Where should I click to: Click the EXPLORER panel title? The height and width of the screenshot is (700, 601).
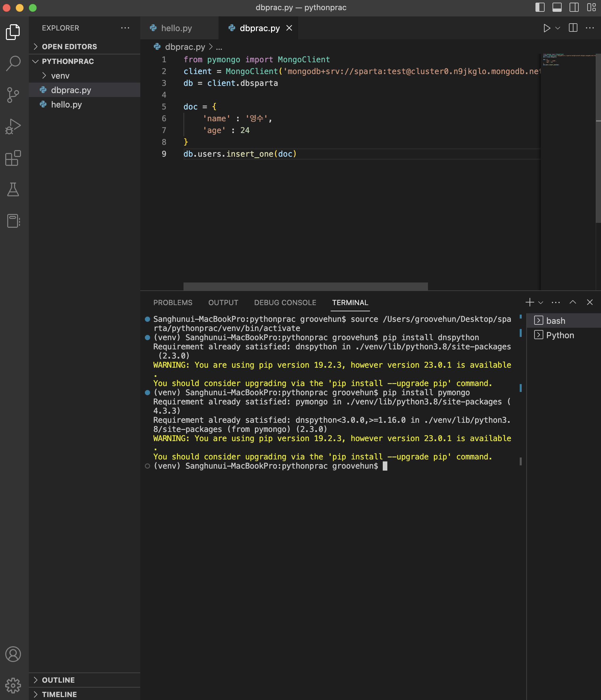(61, 28)
